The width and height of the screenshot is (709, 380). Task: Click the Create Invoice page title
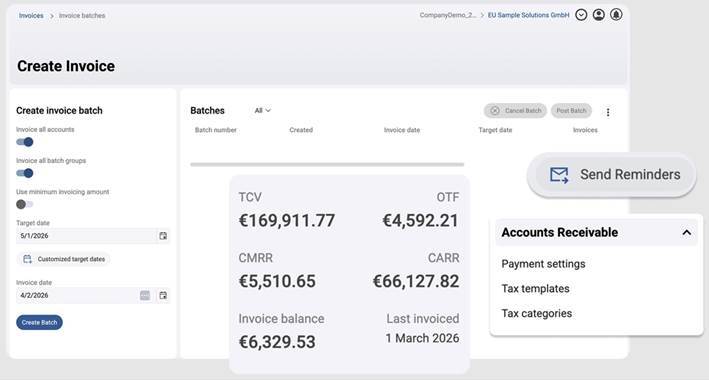tap(66, 66)
